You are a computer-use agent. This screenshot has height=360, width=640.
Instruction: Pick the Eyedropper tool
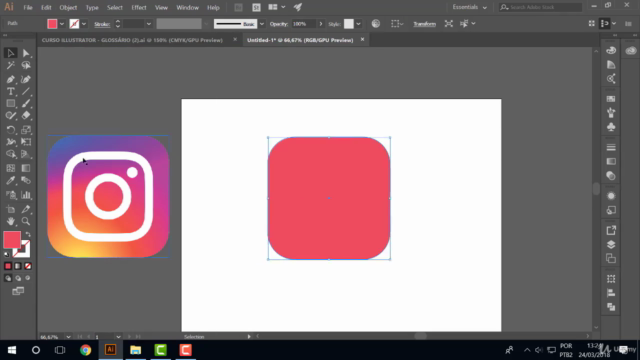pos(11,180)
